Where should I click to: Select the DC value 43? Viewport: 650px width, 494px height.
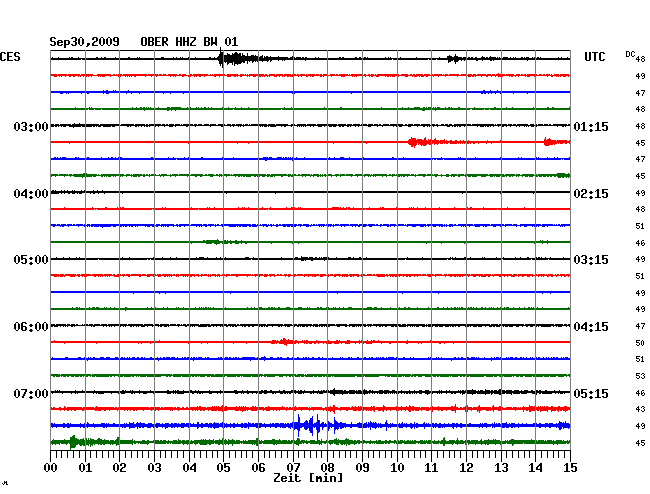pos(640,409)
